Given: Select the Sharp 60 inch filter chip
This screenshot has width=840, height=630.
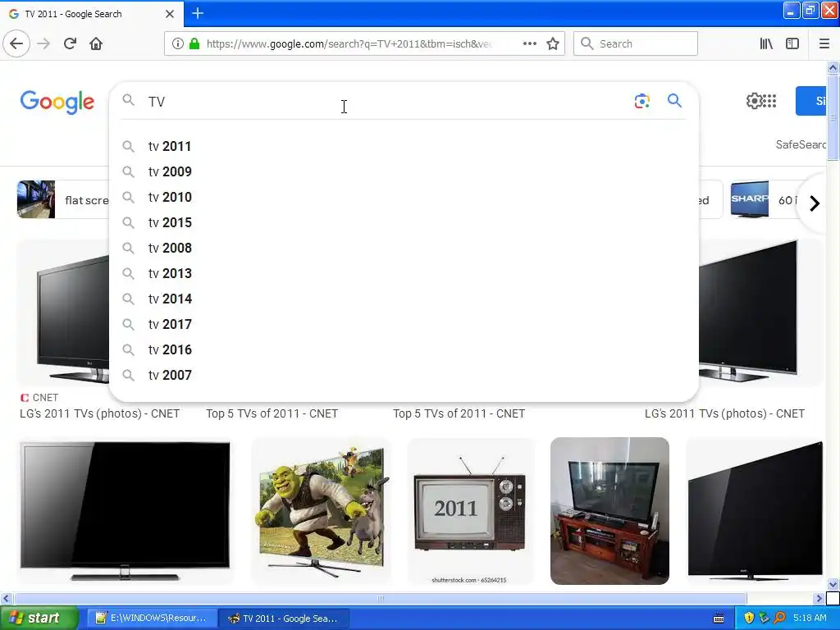Looking at the screenshot, I should tap(765, 199).
